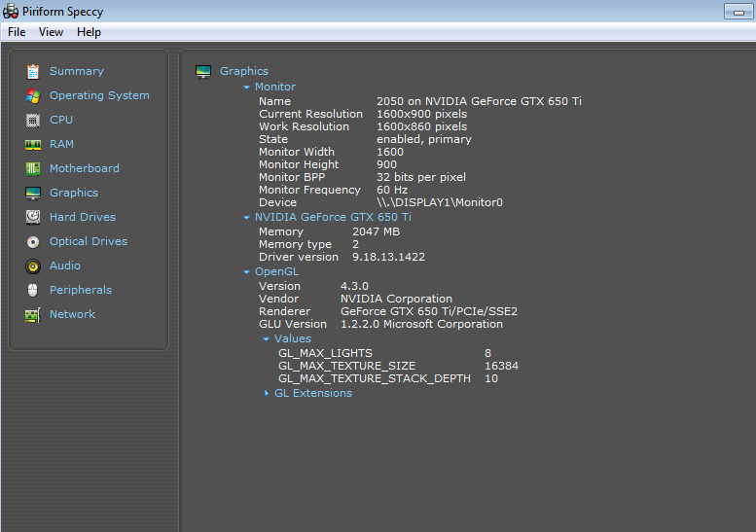Click the Renderer value GeForce GTX 650 Ti/PCIe/SSE2
Viewport: 756px width, 532px height.
pyautogui.click(x=429, y=311)
